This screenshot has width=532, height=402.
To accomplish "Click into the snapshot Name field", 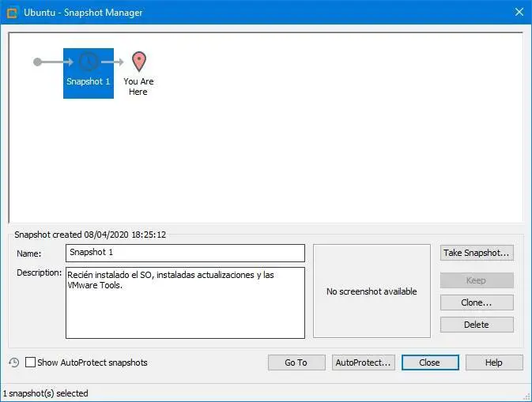I will pos(185,253).
